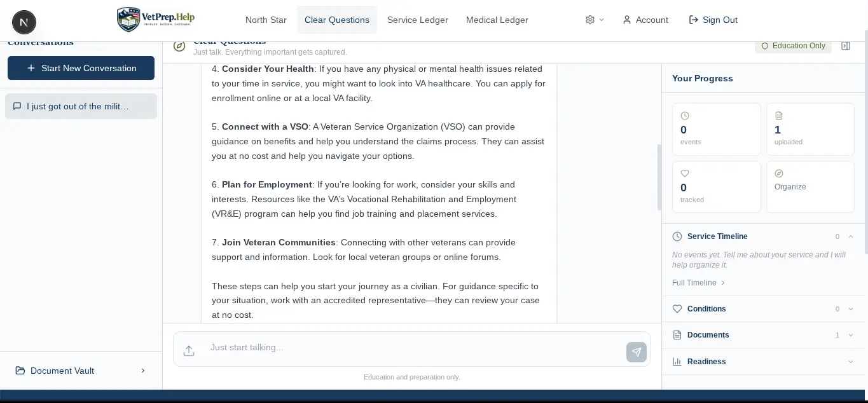The height and width of the screenshot is (403, 868).
Task: Click the Education Only badge
Action: pyautogui.click(x=793, y=46)
